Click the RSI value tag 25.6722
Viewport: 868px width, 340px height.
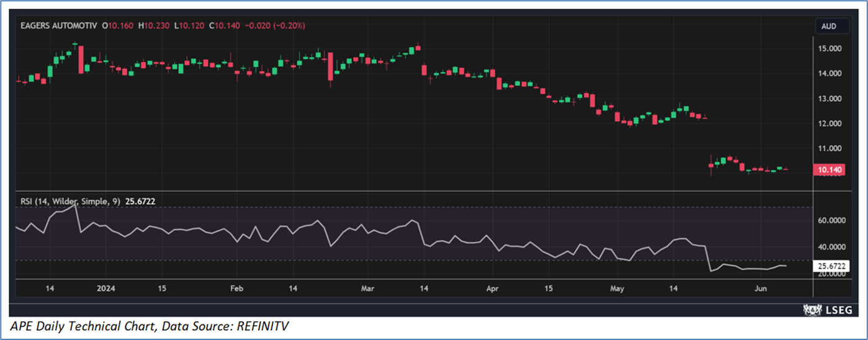coord(833,266)
